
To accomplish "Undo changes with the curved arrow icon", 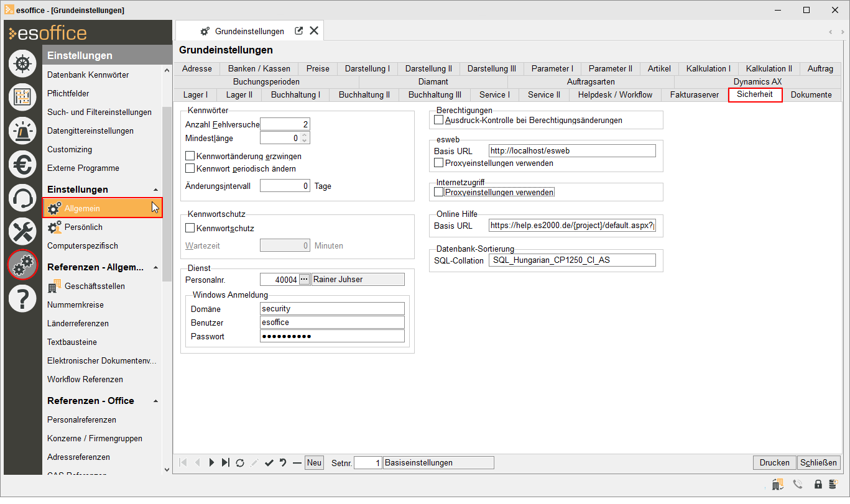I will click(283, 462).
